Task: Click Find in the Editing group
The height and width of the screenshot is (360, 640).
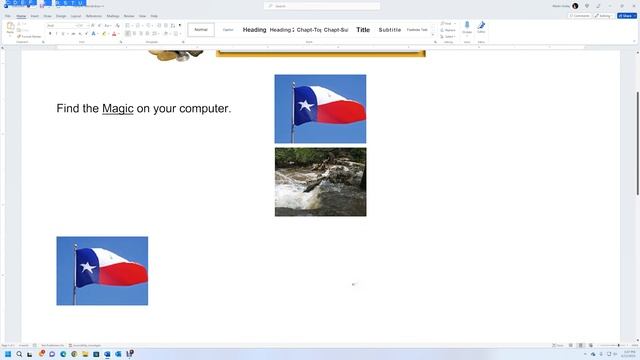Action: 447,24
